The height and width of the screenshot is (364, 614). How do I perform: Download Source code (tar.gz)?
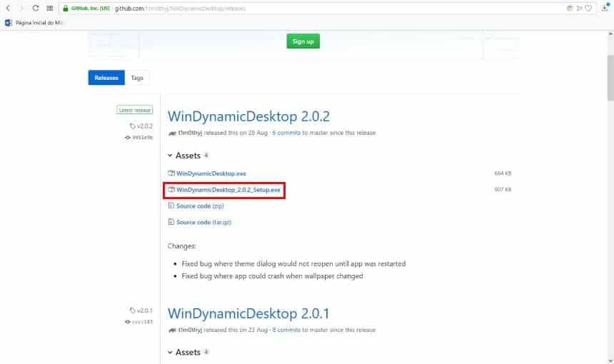(x=203, y=222)
